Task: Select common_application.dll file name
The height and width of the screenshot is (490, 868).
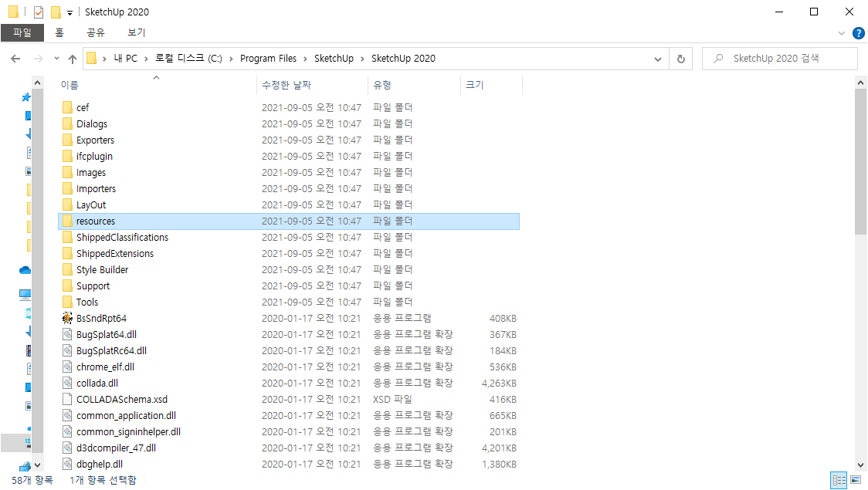Action: click(x=126, y=415)
